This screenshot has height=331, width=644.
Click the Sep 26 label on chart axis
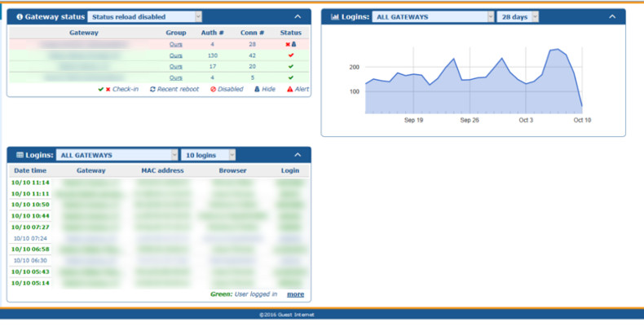pyautogui.click(x=470, y=121)
